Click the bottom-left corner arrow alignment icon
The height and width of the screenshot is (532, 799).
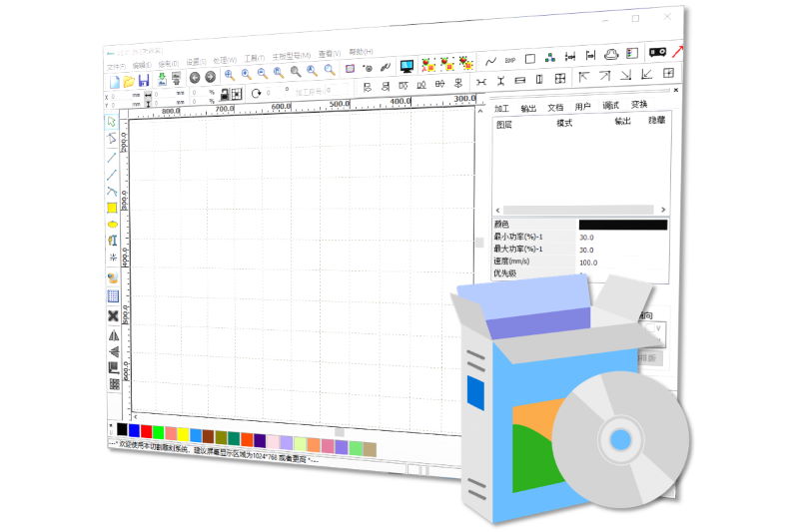646,74
